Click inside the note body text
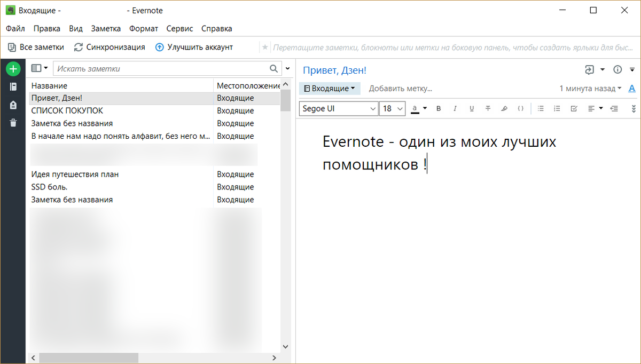The width and height of the screenshot is (641, 364). click(x=439, y=153)
